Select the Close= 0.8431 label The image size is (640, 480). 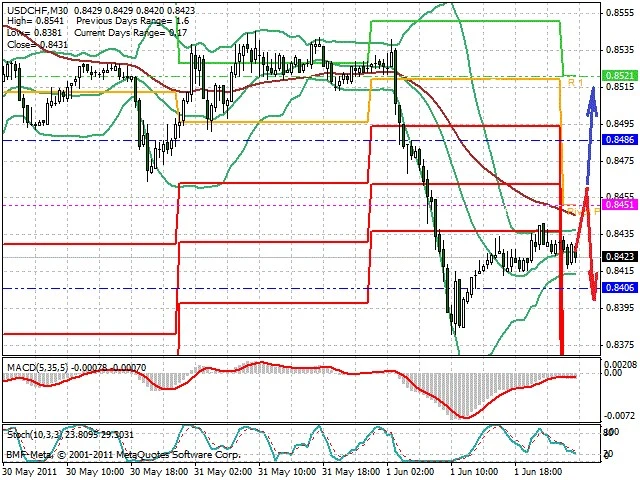click(37, 44)
